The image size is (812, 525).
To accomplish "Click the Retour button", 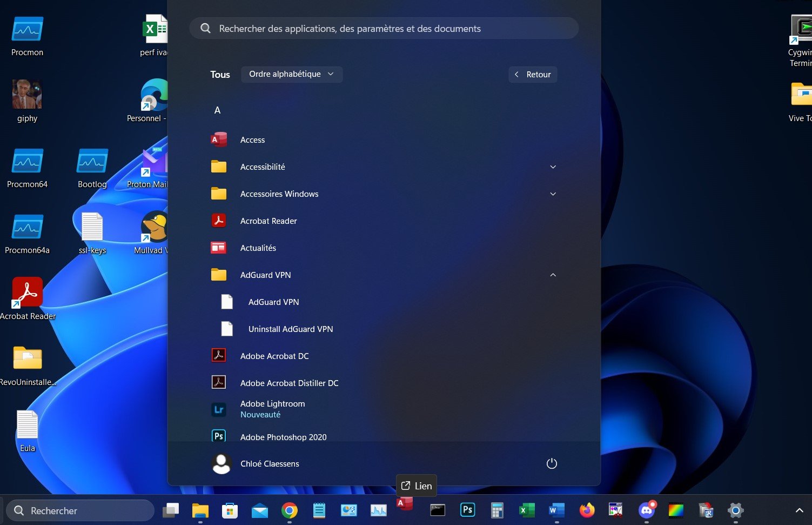I will [x=532, y=74].
